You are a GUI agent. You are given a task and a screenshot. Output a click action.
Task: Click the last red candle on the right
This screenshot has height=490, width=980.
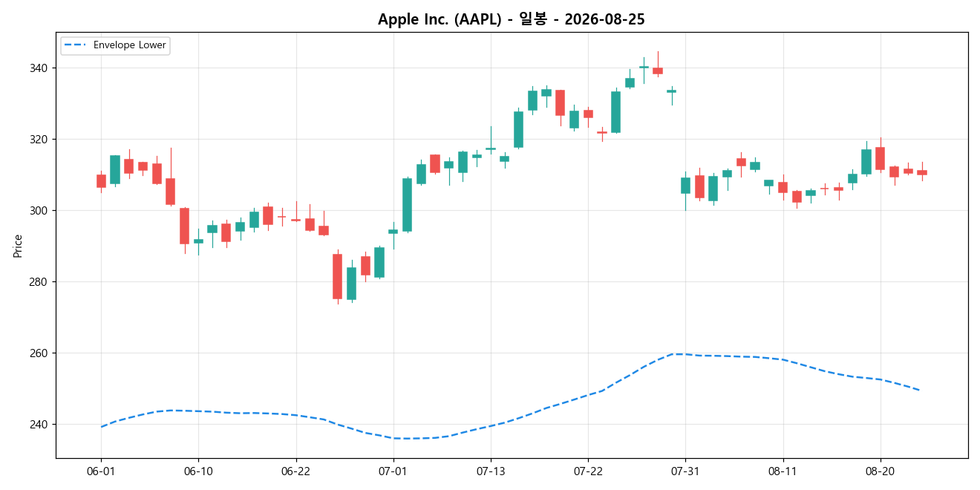pos(922,172)
